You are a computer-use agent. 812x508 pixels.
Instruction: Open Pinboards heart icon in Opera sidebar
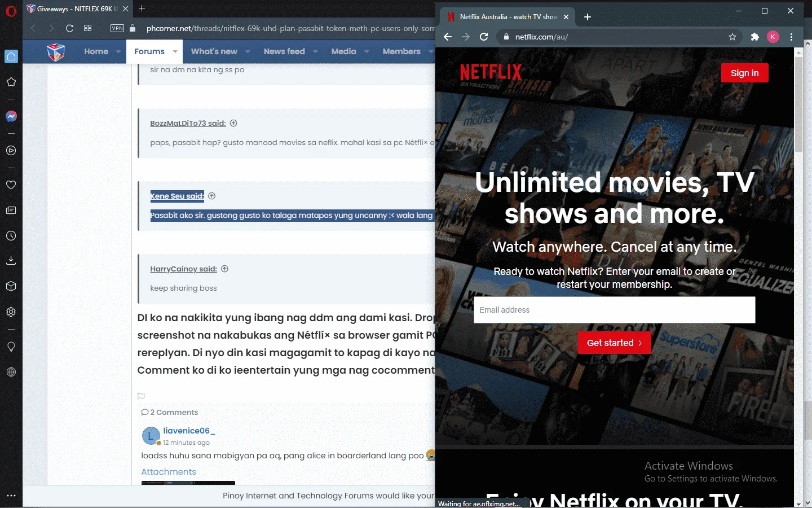pos(11,185)
